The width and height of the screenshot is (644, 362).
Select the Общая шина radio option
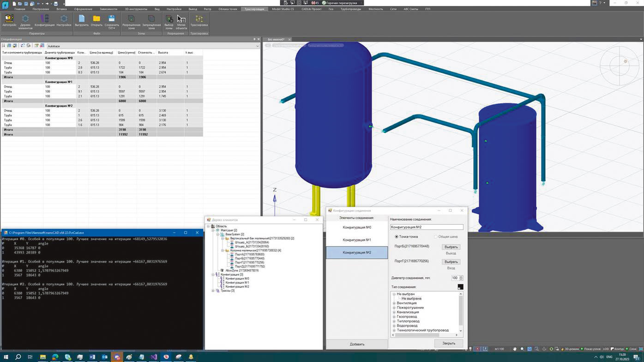point(435,237)
